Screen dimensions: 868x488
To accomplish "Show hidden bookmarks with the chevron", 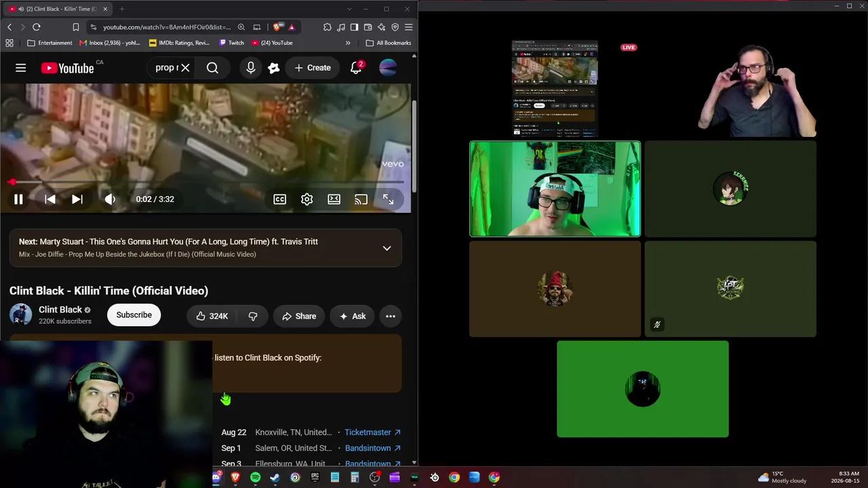I will point(348,43).
